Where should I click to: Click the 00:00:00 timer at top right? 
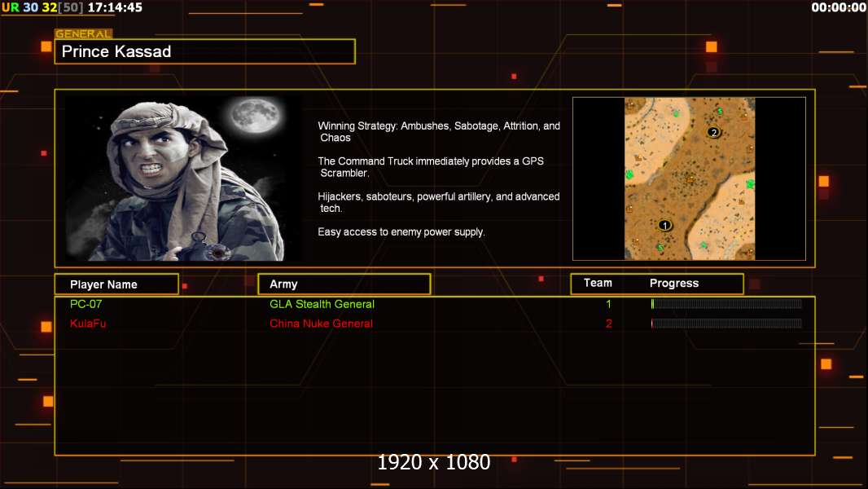tap(839, 8)
